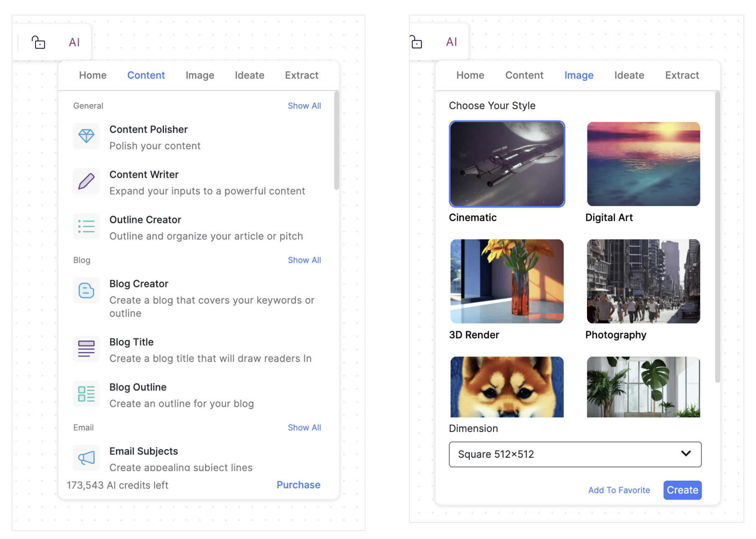Select the Photography style thumbnail
Viewport: 756px width, 539px height.
click(644, 281)
